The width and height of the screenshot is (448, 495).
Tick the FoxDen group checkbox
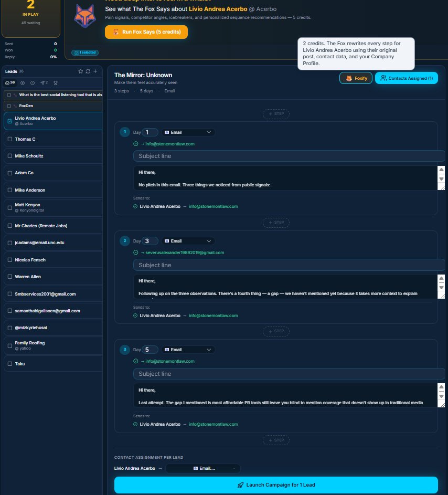click(9, 106)
